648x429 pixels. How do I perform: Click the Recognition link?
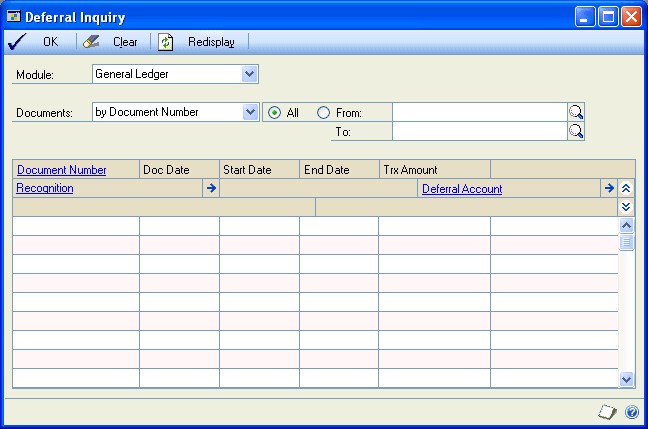click(45, 188)
